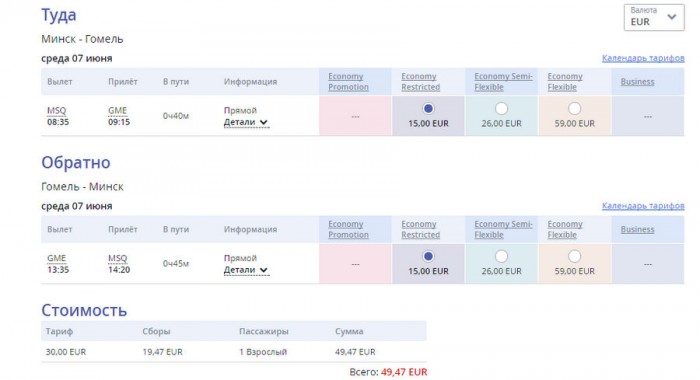Open Календарь тарифов for return flight
Viewport: 700px width, 380px height.
click(643, 206)
